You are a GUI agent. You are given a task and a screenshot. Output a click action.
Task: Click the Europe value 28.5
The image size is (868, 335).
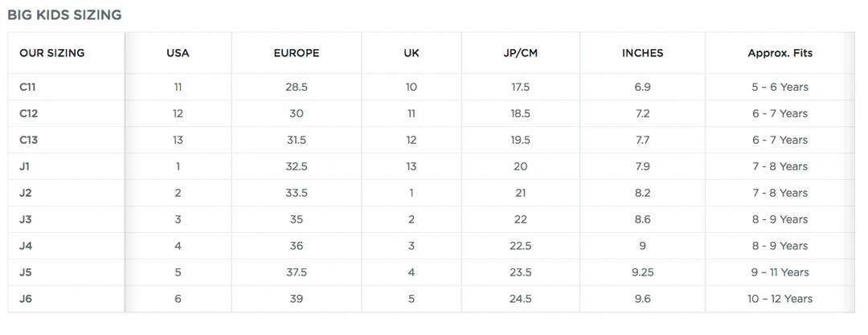[x=297, y=87]
